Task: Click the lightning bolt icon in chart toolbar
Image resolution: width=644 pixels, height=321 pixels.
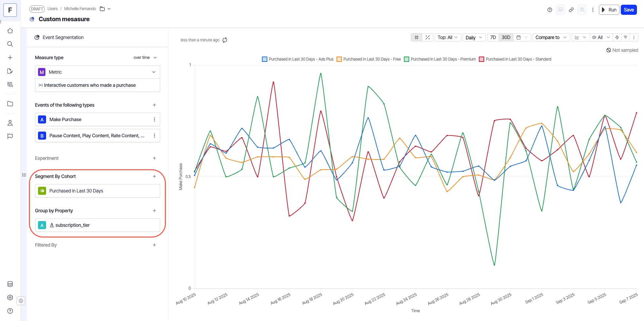Action: click(x=617, y=37)
